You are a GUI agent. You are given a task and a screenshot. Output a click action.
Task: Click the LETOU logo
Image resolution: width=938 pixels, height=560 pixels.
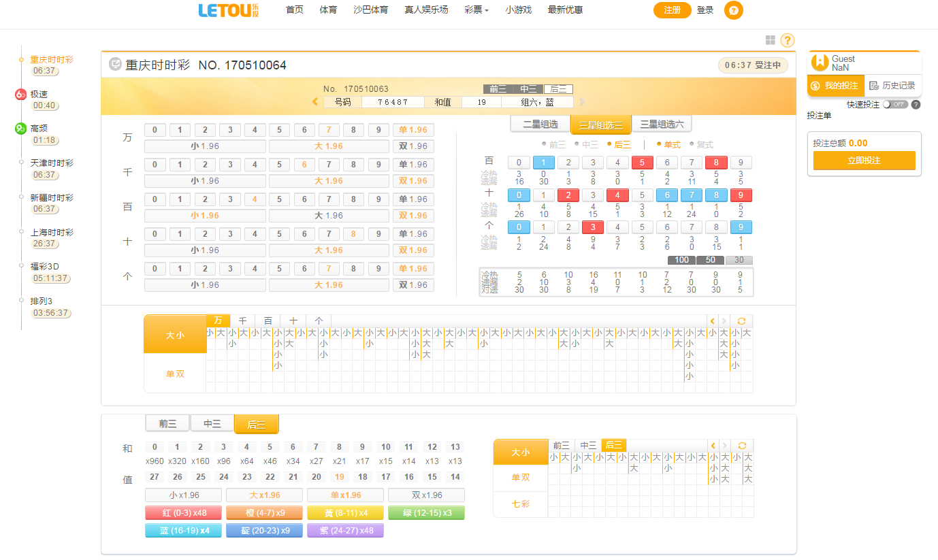pyautogui.click(x=229, y=10)
